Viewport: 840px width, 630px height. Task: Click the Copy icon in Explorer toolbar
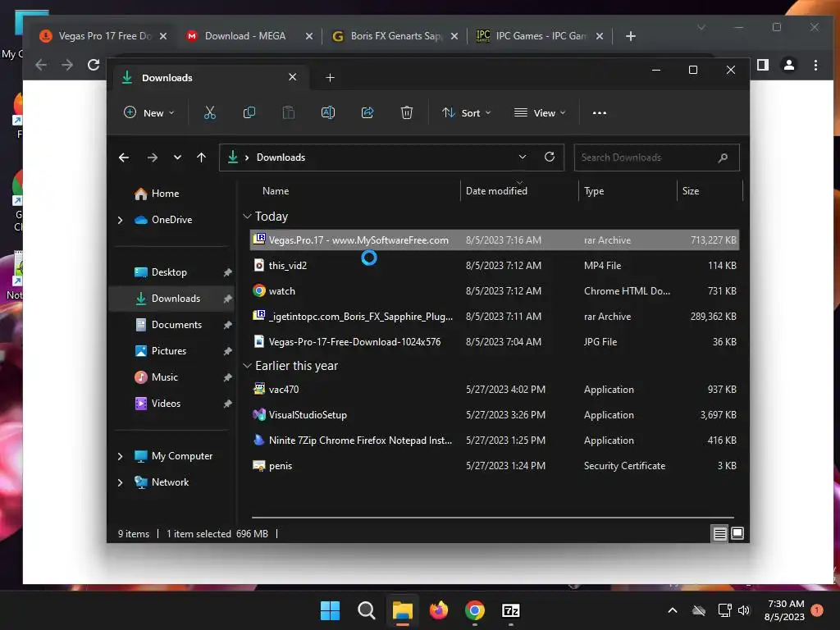click(249, 112)
